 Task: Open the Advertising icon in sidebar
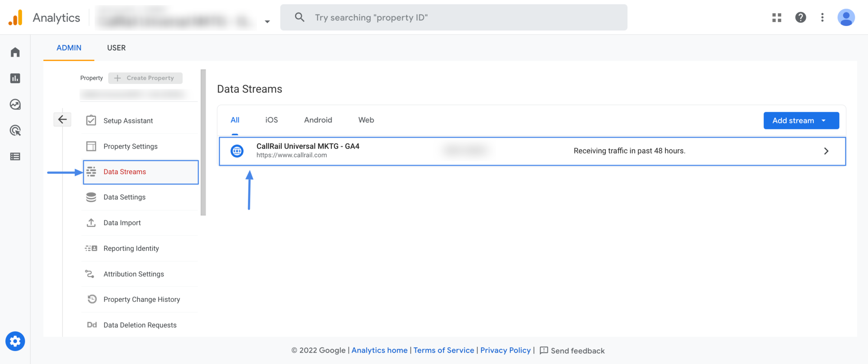click(x=15, y=130)
